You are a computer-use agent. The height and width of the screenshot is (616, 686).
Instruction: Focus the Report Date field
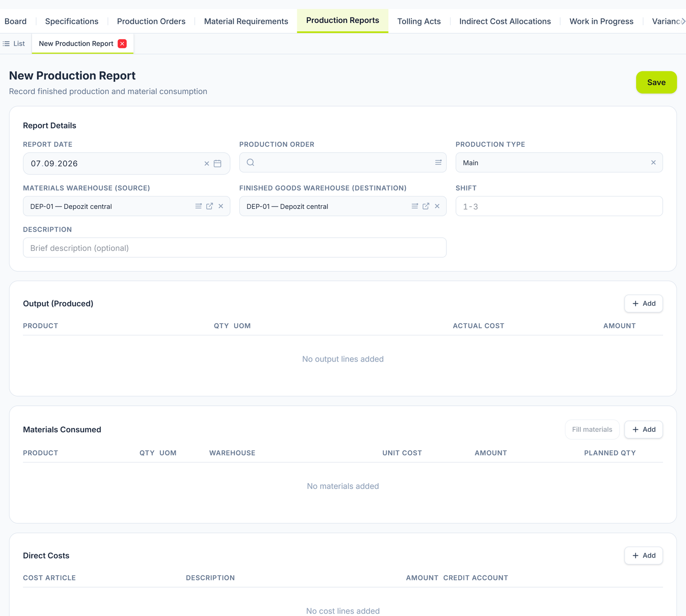pyautogui.click(x=126, y=164)
